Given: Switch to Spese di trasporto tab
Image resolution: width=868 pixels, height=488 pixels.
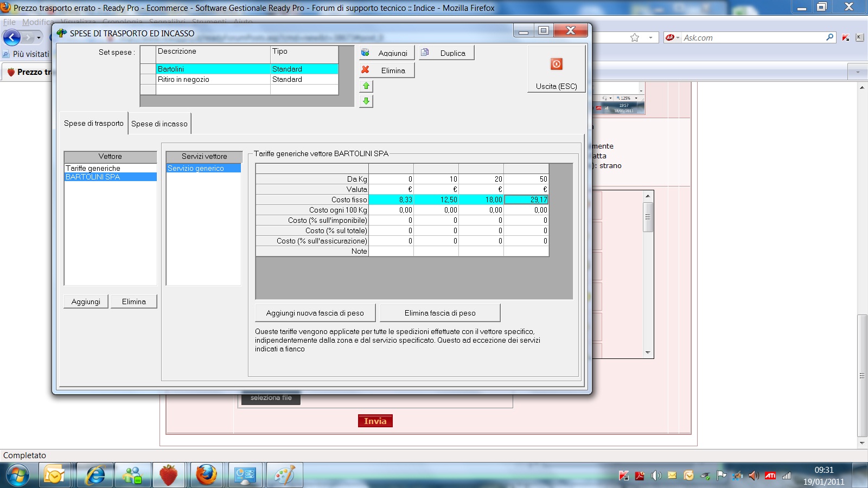Looking at the screenshot, I should pos(94,123).
